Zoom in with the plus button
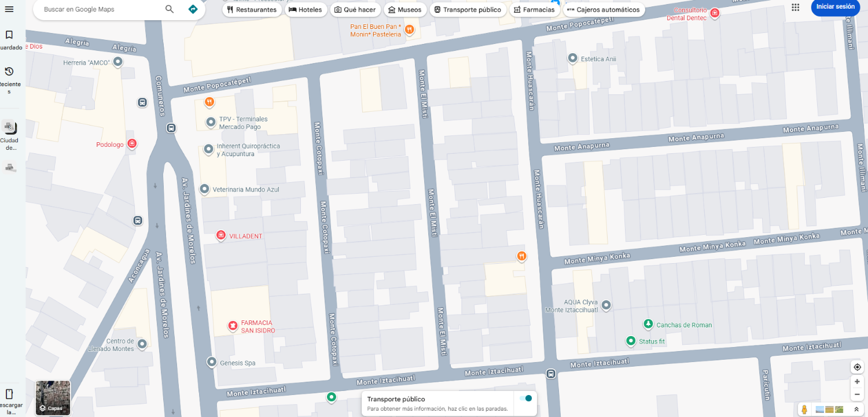868x417 pixels. pyautogui.click(x=857, y=382)
